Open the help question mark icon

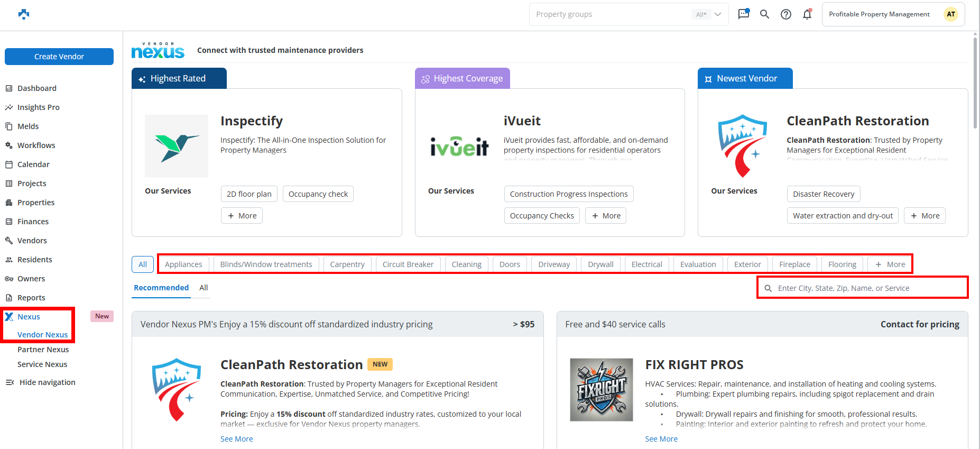(786, 14)
